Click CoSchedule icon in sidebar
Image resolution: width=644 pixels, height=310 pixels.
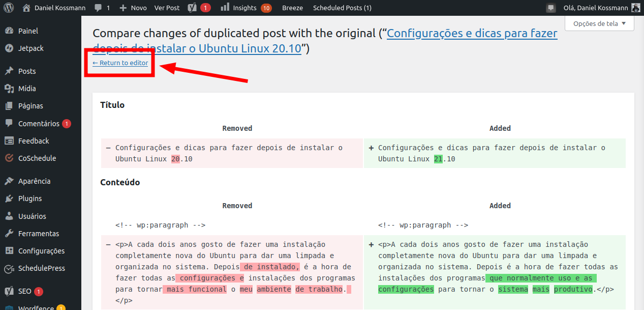click(x=9, y=158)
